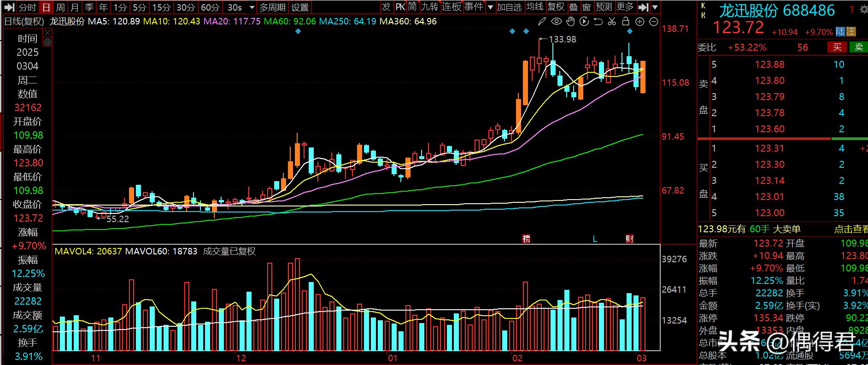Image resolution: width=868 pixels, height=365 pixels.
Task: Select the scissors cut tool
Action: (x=612, y=21)
